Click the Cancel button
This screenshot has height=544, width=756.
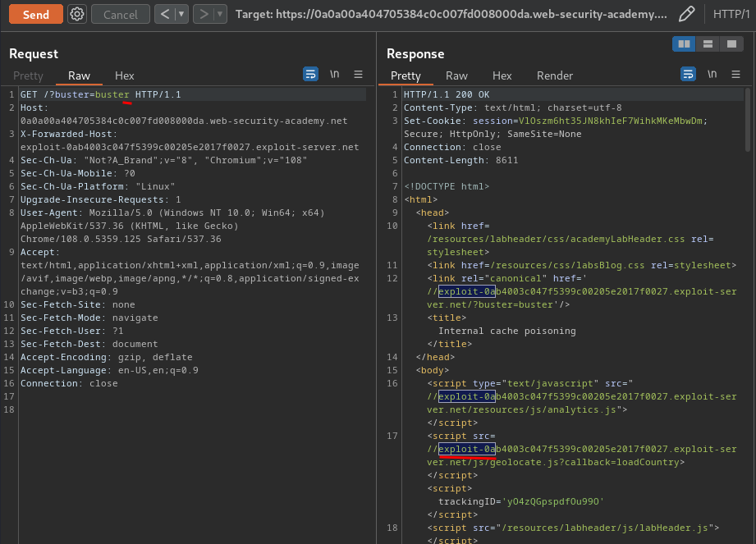tap(120, 14)
